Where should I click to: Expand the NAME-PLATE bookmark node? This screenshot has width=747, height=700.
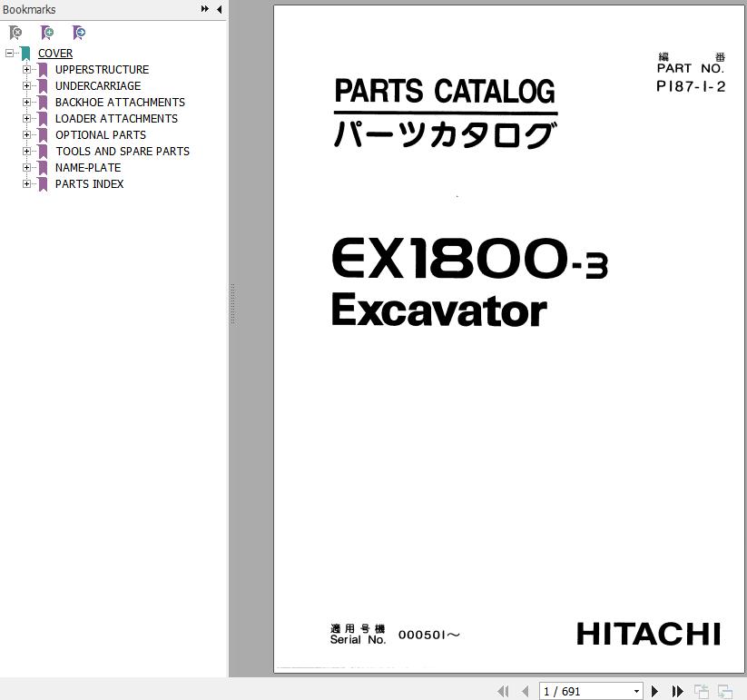26,168
